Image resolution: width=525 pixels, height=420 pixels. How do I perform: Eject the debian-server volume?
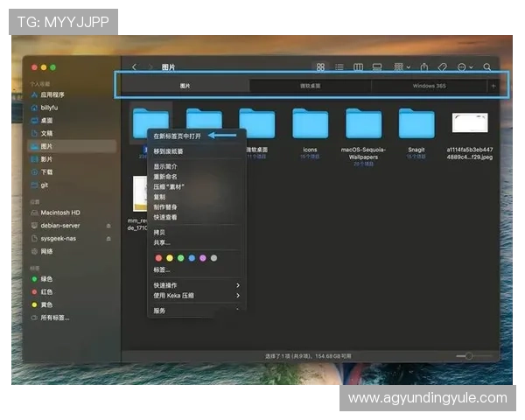pyautogui.click(x=108, y=225)
